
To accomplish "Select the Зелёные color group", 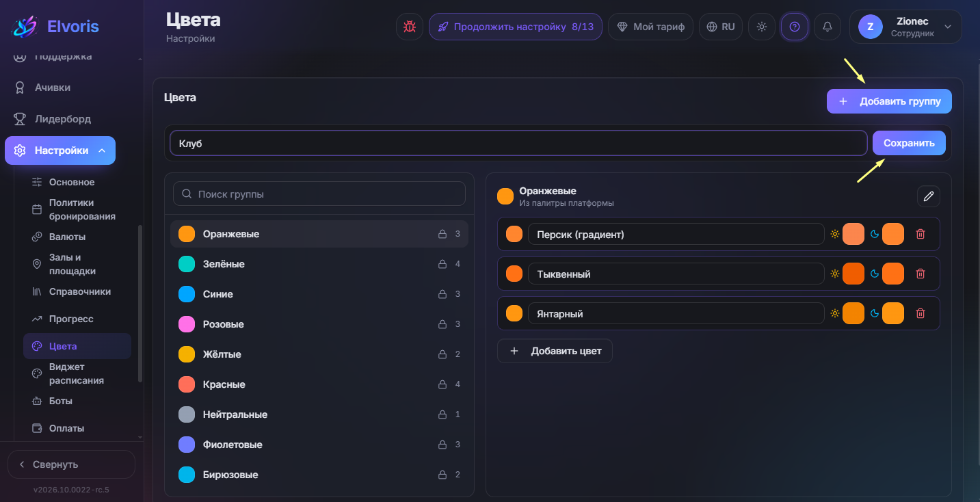I will [x=319, y=264].
